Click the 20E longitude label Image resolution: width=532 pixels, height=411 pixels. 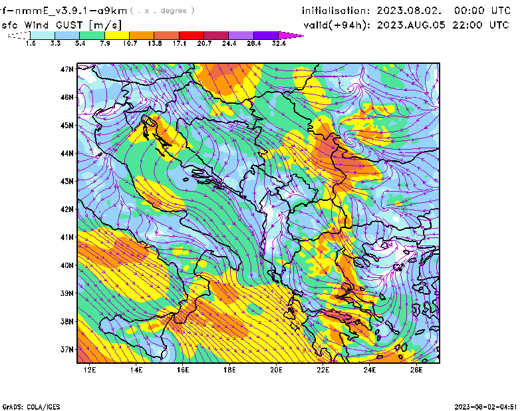(276, 370)
